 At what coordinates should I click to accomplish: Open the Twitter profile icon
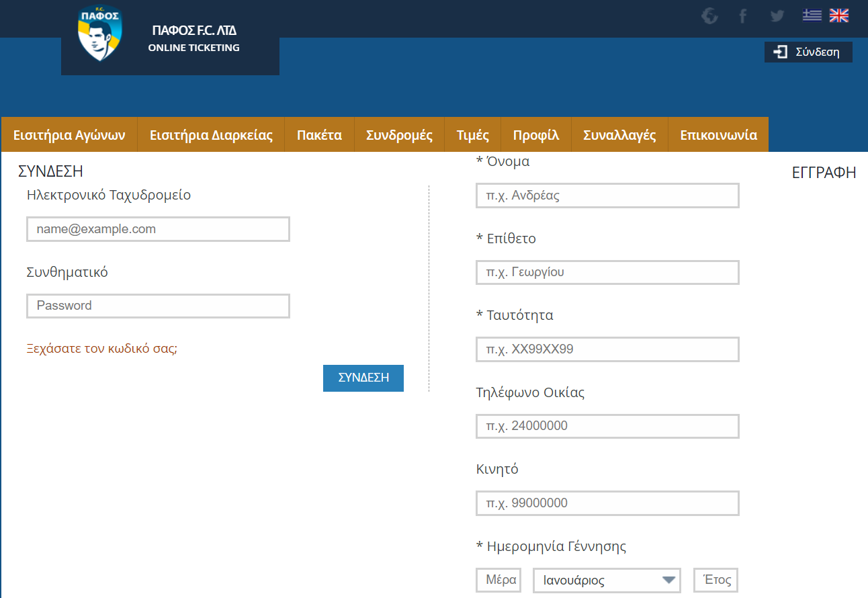tap(777, 15)
